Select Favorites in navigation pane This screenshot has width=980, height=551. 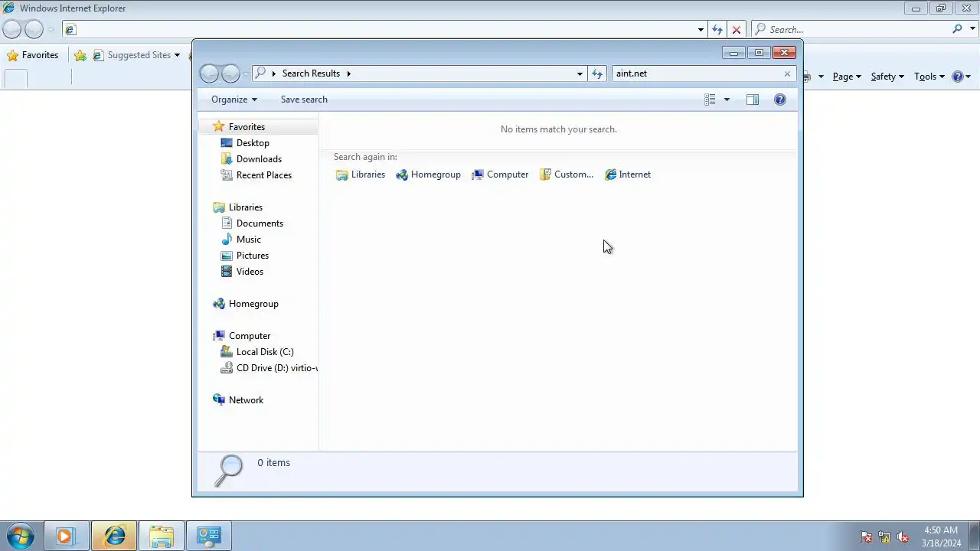(x=247, y=127)
